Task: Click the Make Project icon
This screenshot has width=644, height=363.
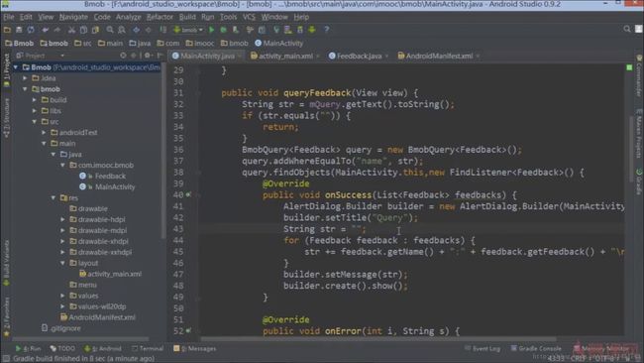Action: [163, 30]
